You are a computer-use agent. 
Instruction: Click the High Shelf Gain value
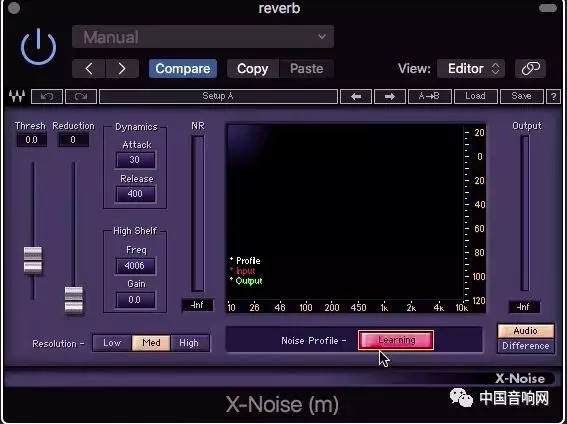pyautogui.click(x=135, y=300)
